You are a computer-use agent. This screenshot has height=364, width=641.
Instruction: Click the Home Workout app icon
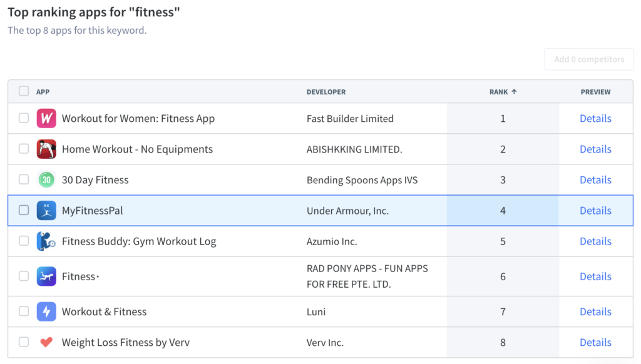tap(46, 149)
